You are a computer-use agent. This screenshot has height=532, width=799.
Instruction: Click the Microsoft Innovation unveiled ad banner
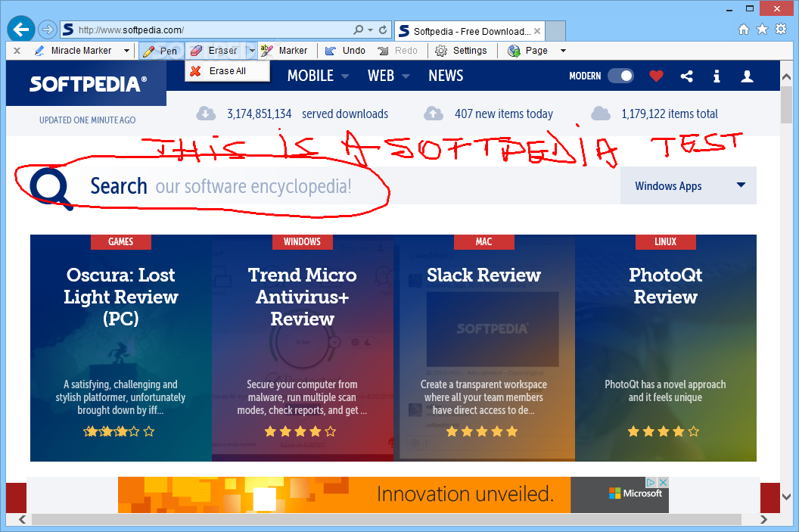(x=393, y=494)
